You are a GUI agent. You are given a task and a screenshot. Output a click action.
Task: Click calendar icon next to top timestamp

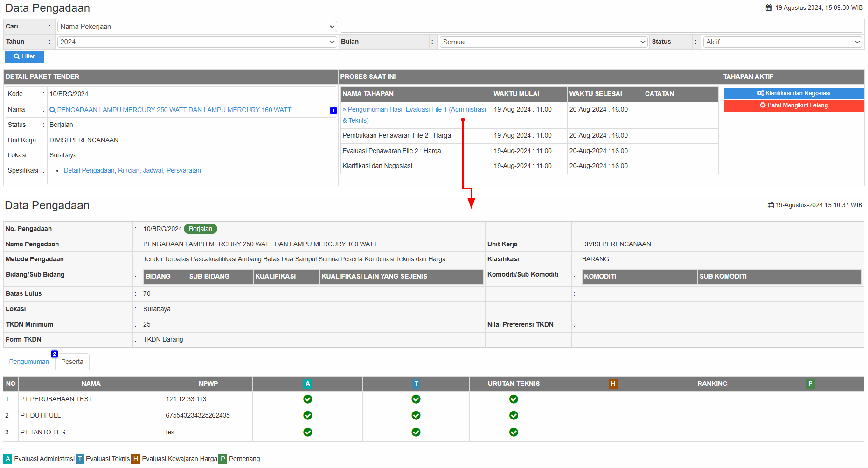click(x=769, y=8)
